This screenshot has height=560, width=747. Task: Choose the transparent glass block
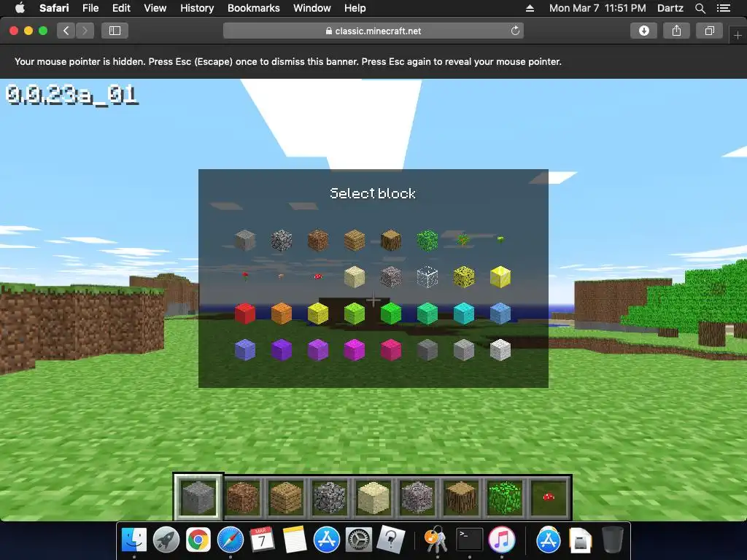point(427,276)
